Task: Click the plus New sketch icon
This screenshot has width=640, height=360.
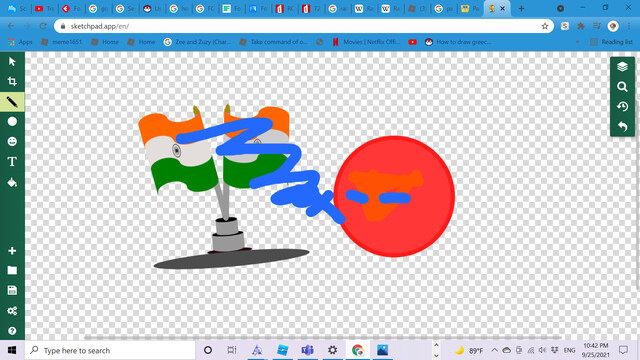Action: (12, 251)
